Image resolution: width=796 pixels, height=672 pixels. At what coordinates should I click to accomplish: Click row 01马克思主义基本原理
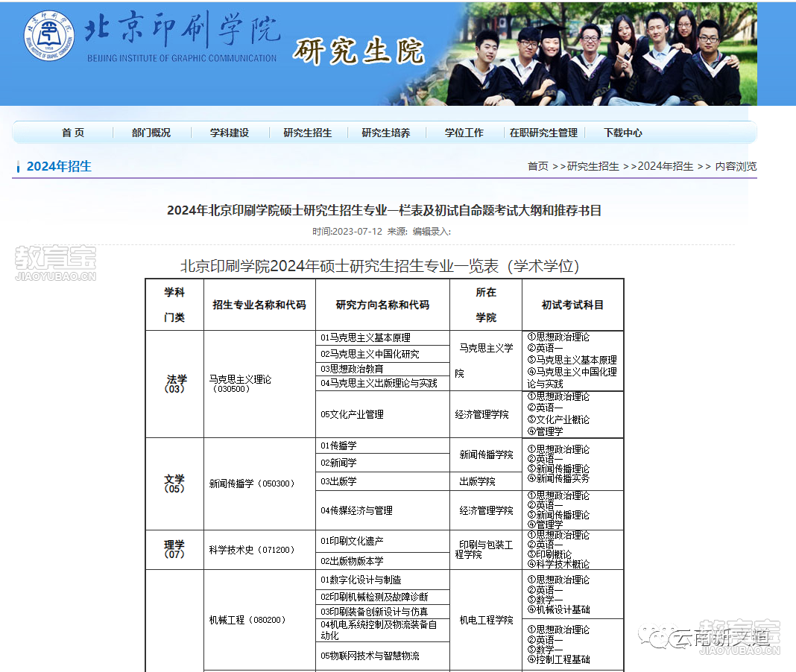click(382, 338)
